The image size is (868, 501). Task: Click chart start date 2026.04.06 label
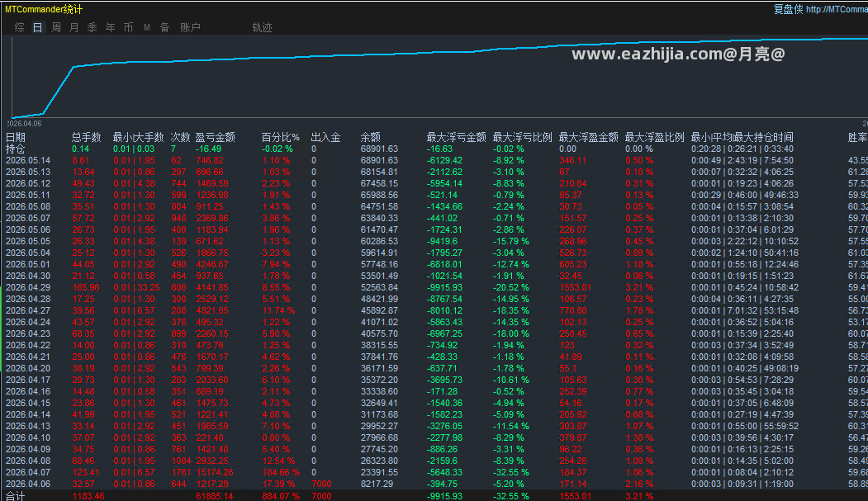coord(24,123)
